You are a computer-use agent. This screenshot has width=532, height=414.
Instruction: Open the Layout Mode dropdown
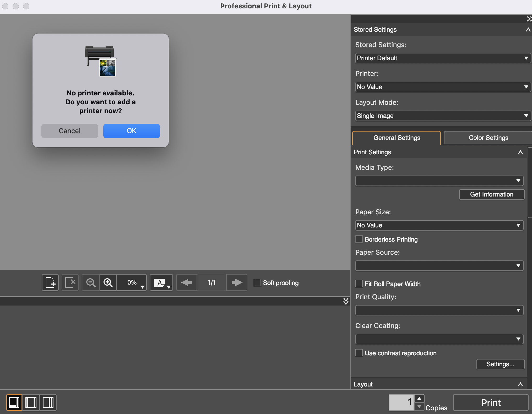443,116
